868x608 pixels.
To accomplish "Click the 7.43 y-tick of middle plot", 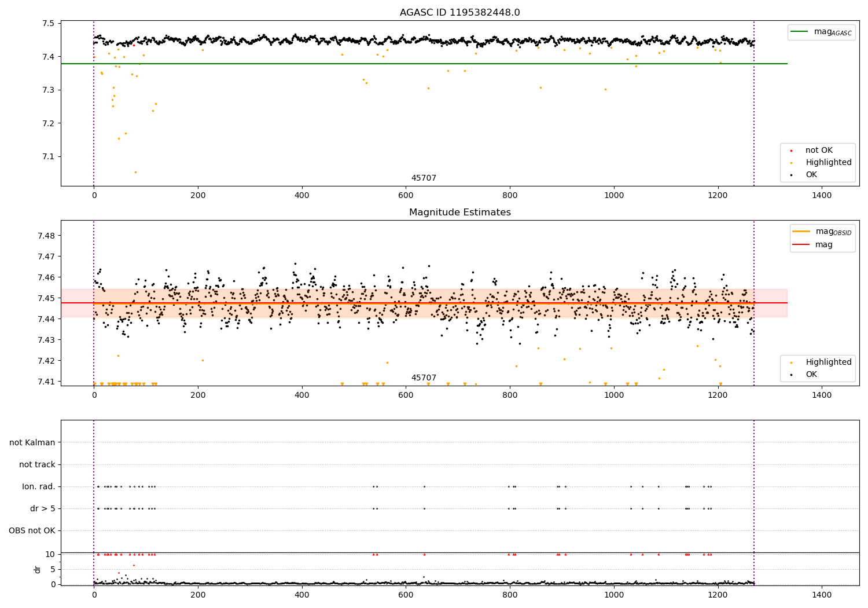I will [x=47, y=340].
